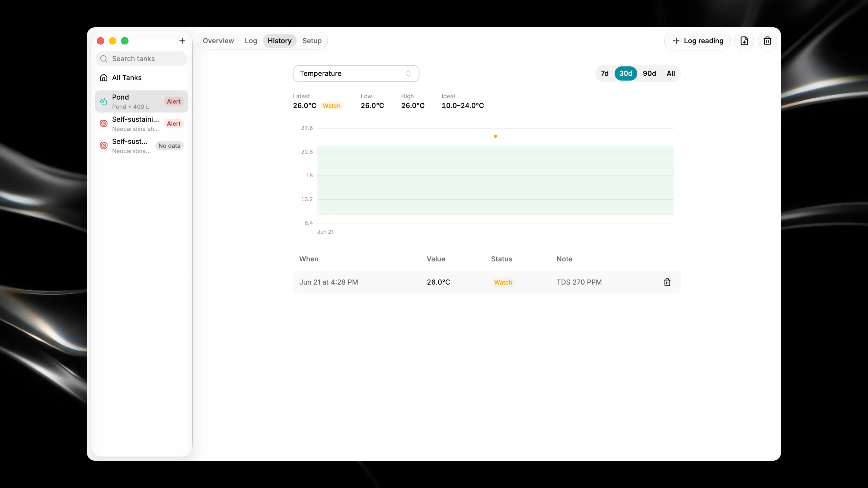Click the Status column header
868x488 pixels.
501,259
